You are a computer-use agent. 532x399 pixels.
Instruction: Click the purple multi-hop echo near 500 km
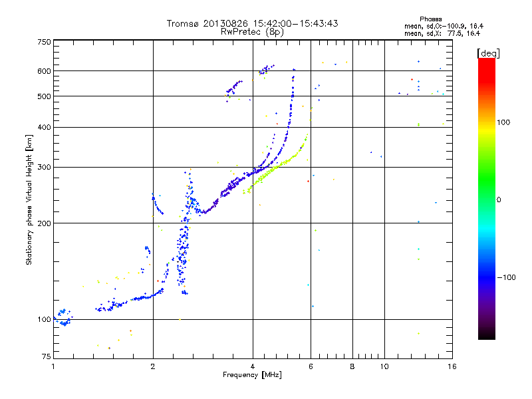click(234, 88)
